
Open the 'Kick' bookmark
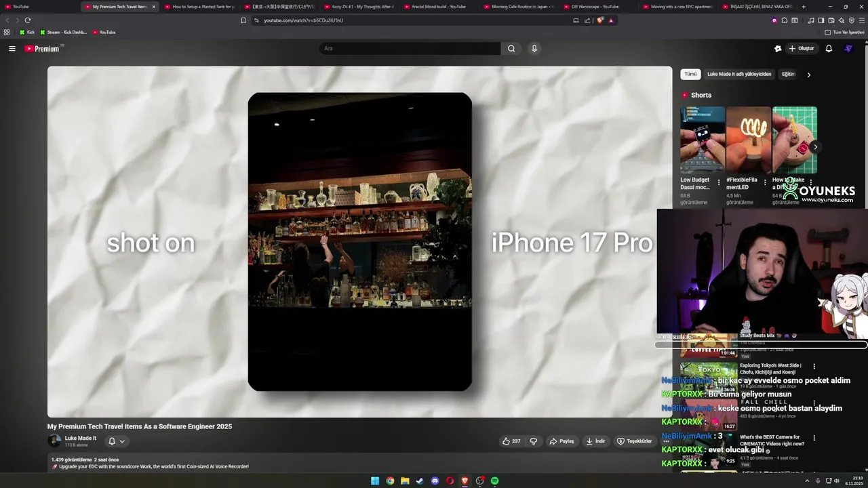tap(26, 33)
